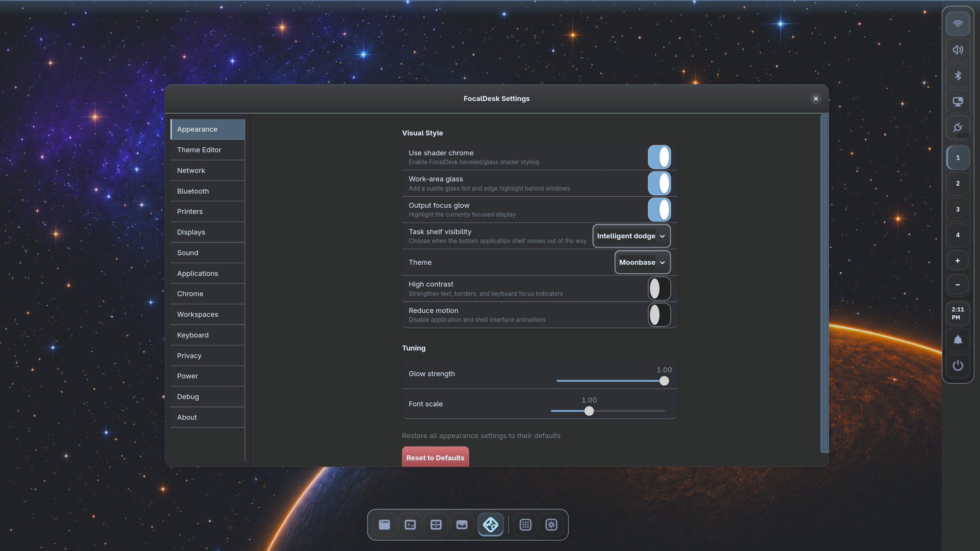Image resolution: width=980 pixels, height=551 pixels.
Task: Click Reset to Defaults button
Action: pos(435,457)
